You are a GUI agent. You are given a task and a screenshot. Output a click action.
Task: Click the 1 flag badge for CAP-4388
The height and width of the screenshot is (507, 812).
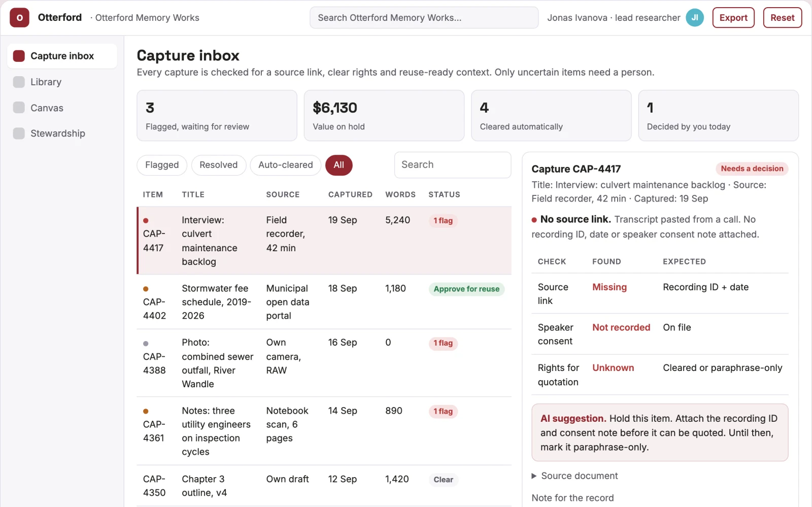pos(443,344)
